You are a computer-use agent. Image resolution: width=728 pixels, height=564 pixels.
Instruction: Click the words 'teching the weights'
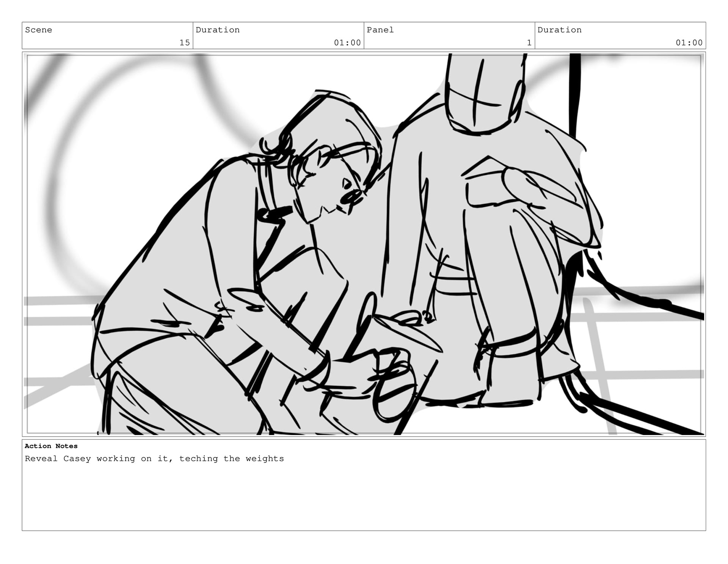pos(231,459)
